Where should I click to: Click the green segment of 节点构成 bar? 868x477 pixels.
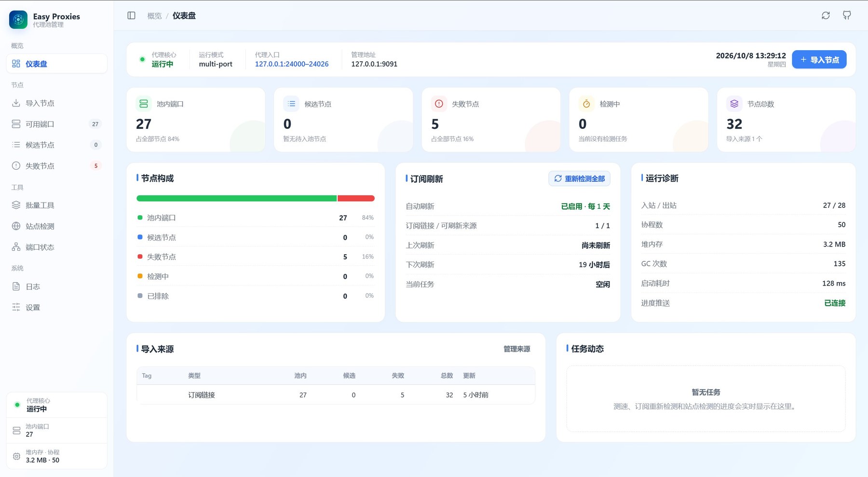pyautogui.click(x=236, y=198)
